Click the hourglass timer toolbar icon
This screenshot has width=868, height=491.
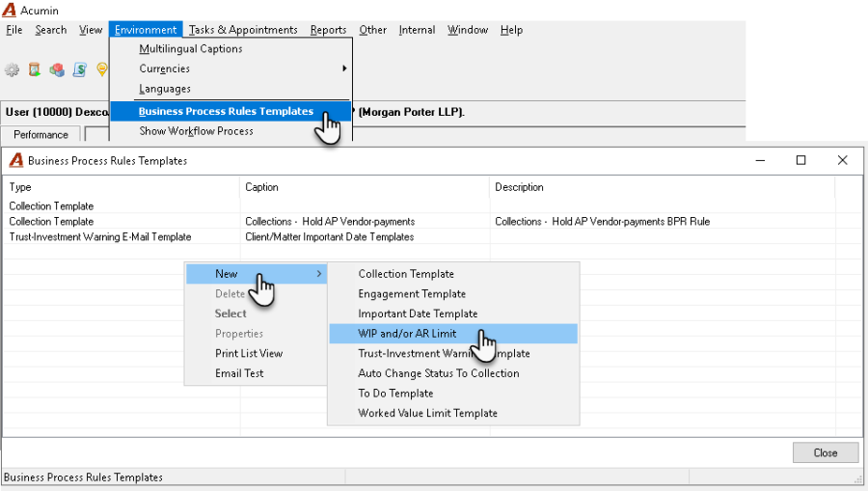(x=35, y=69)
